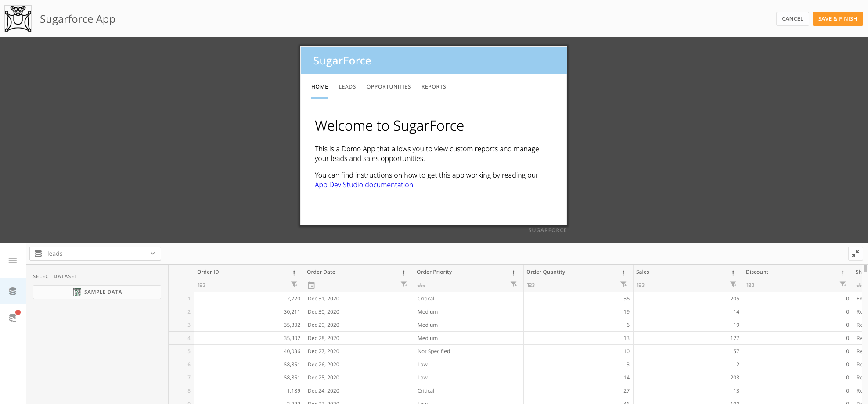Click the Discount column header

coord(757,272)
